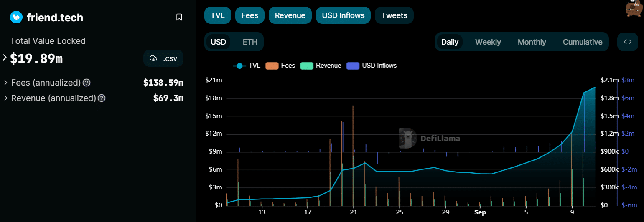The height and width of the screenshot is (222, 644).
Task: Open the Fees (annualized) help icon
Action: click(x=87, y=83)
